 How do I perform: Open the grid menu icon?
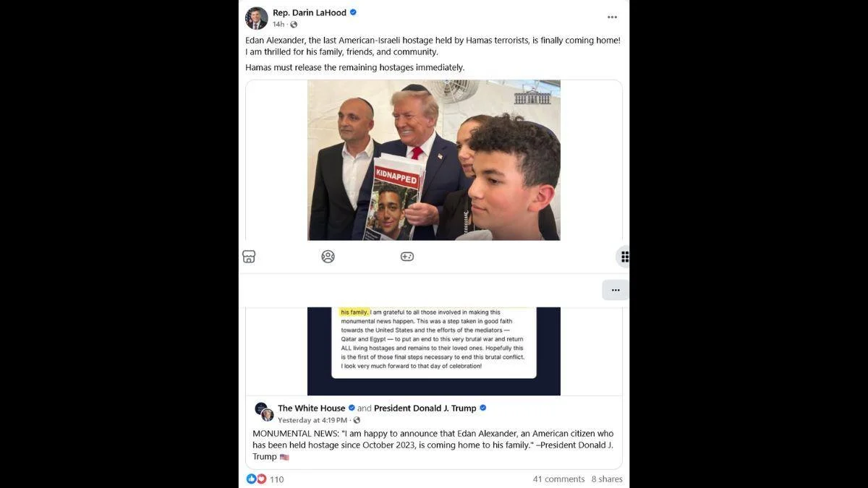coord(624,257)
